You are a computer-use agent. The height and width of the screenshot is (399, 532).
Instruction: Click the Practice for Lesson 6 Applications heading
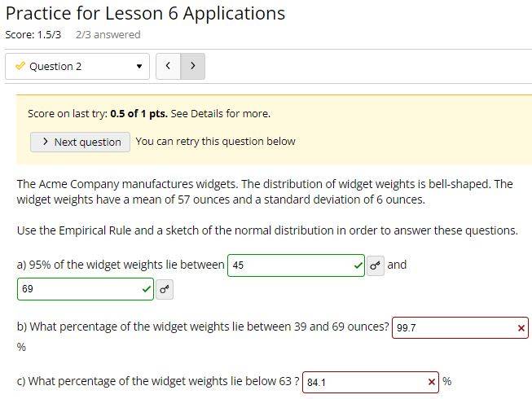pos(145,14)
